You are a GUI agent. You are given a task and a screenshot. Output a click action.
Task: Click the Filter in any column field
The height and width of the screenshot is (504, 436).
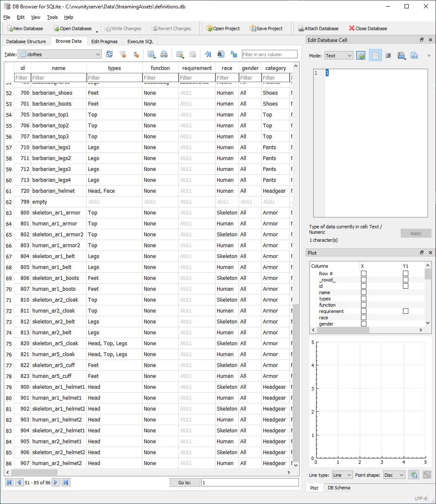pyautogui.click(x=269, y=54)
